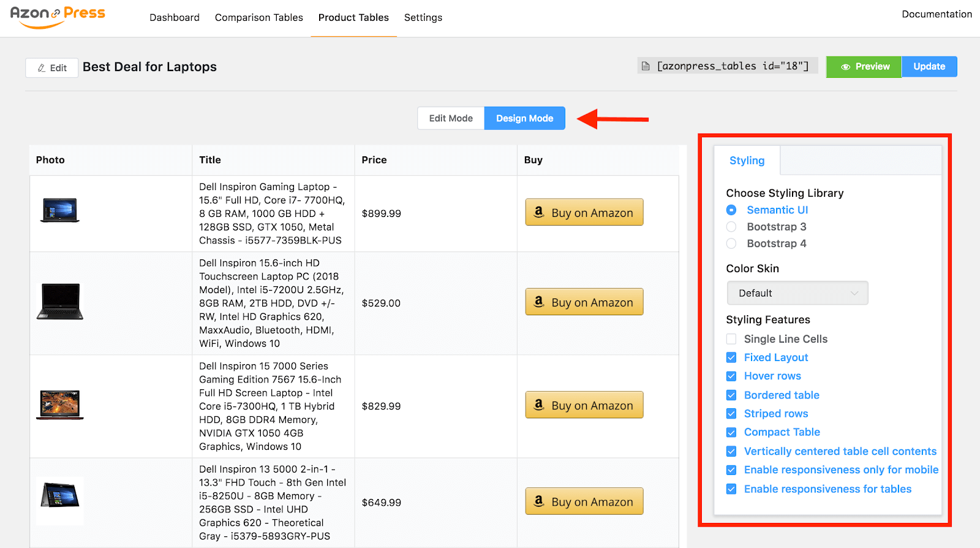This screenshot has height=548, width=980.
Task: Open the Documentation link
Action: point(937,14)
